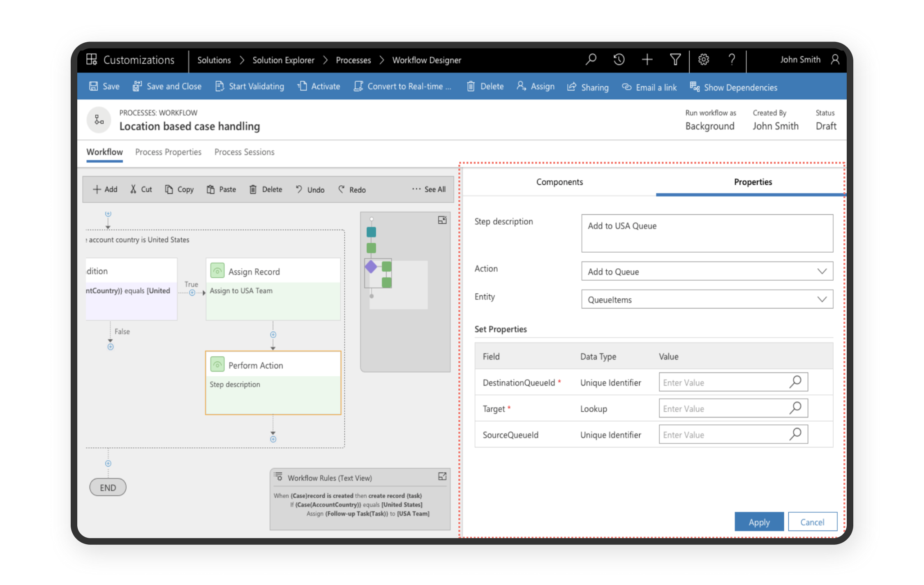Open See All canvas commands
This screenshot has height=585, width=924.
click(429, 189)
